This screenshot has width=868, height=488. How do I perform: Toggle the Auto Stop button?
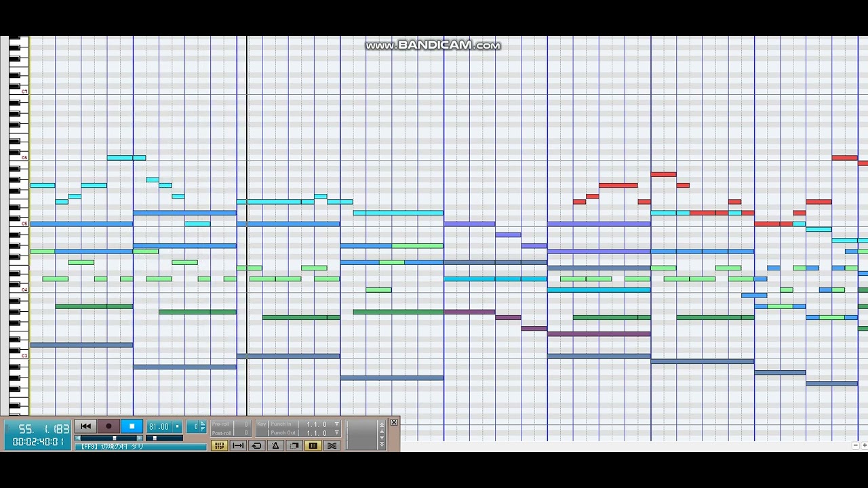point(219,445)
